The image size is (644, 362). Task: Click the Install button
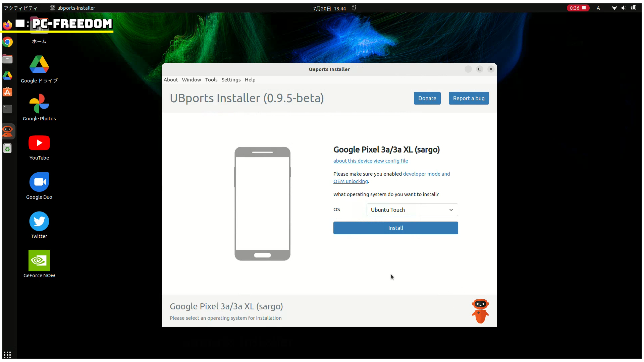[395, 228]
